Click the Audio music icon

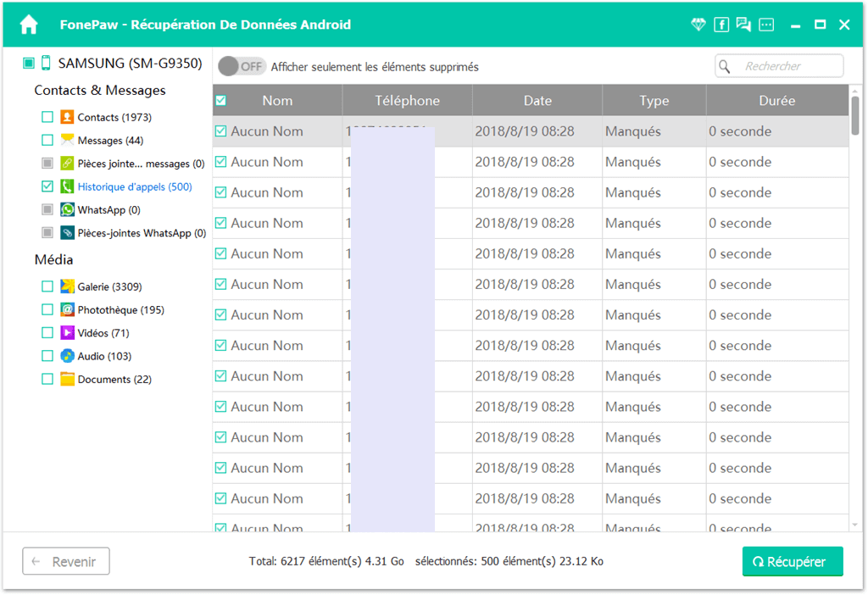pyautogui.click(x=67, y=356)
